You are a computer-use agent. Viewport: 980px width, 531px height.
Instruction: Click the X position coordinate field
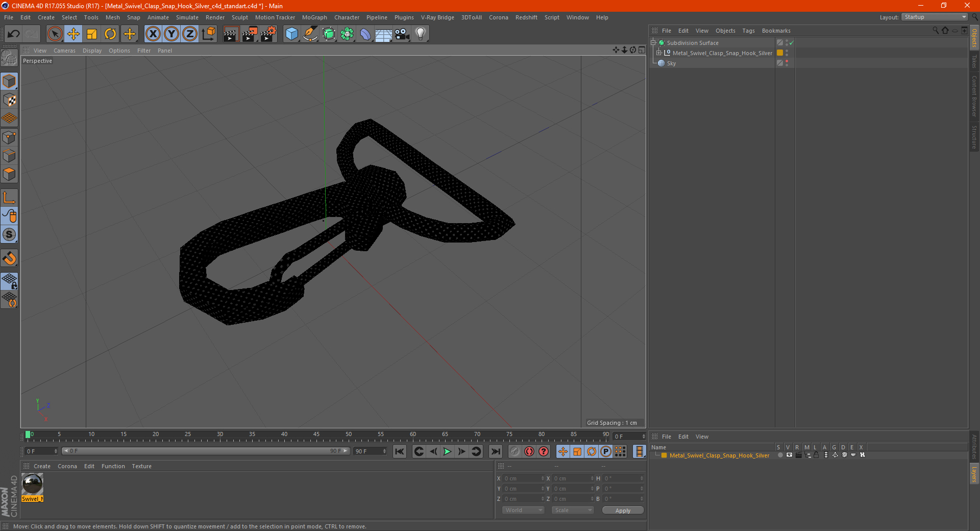click(x=524, y=478)
